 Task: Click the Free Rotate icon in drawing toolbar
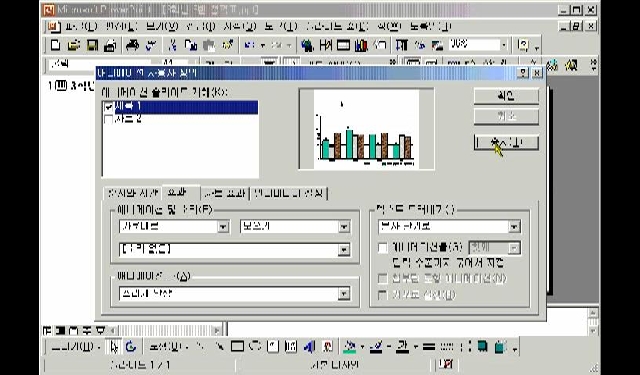tap(131, 347)
